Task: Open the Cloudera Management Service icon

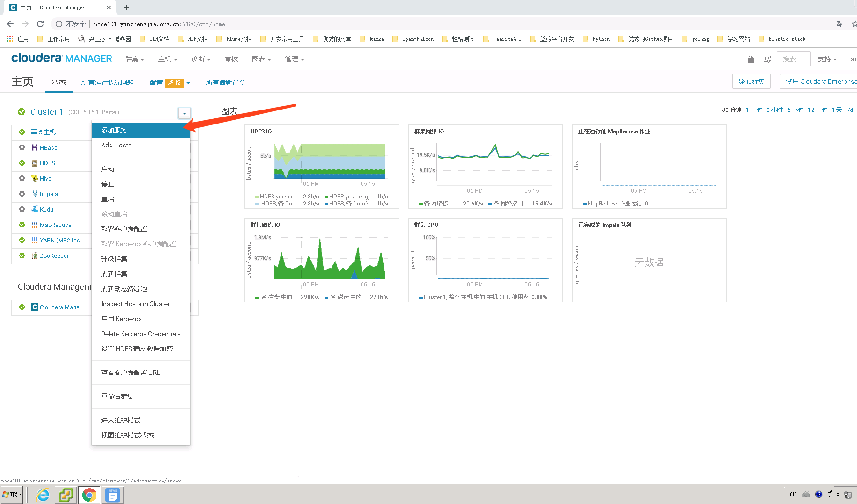Action: click(x=34, y=307)
